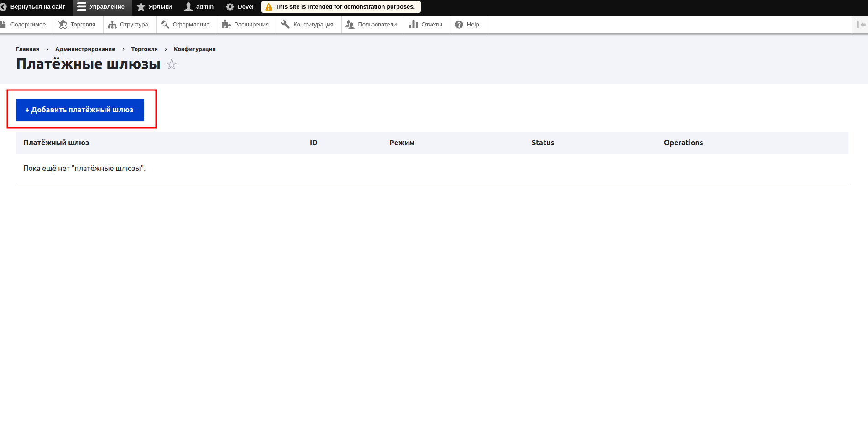Expand the Ярлыки shortcuts tray

(x=155, y=7)
